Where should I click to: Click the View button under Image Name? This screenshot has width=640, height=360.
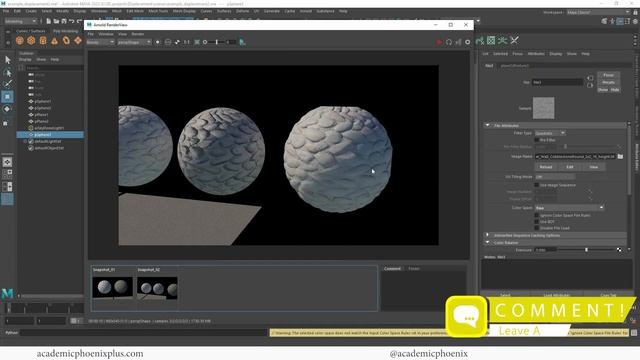click(594, 167)
